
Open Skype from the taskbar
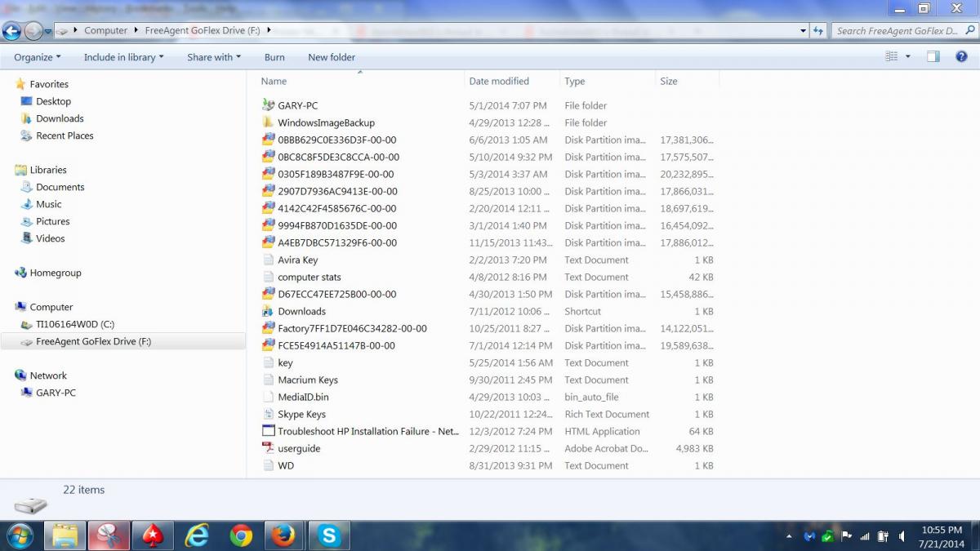329,535
